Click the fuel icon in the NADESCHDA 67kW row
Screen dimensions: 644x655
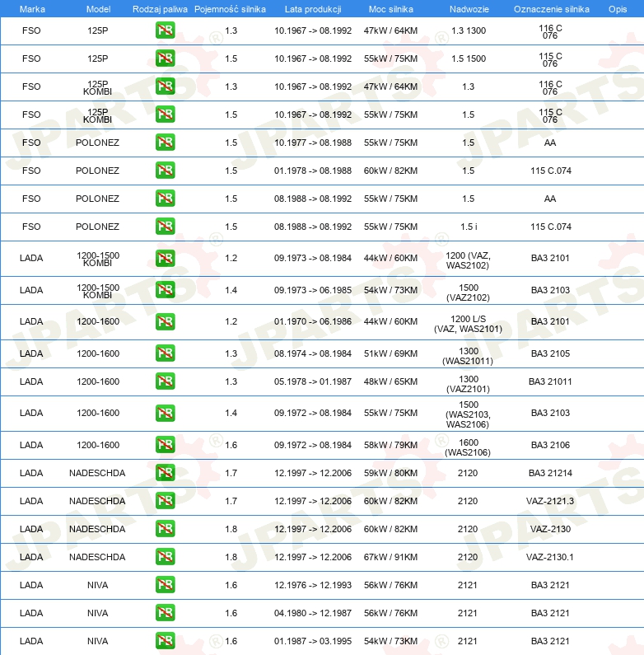165,557
